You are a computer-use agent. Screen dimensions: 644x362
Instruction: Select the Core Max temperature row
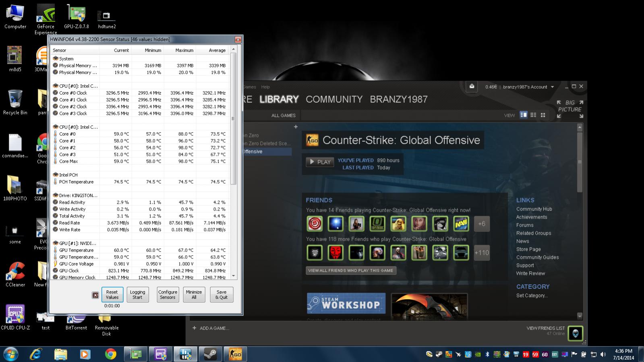[140, 161]
